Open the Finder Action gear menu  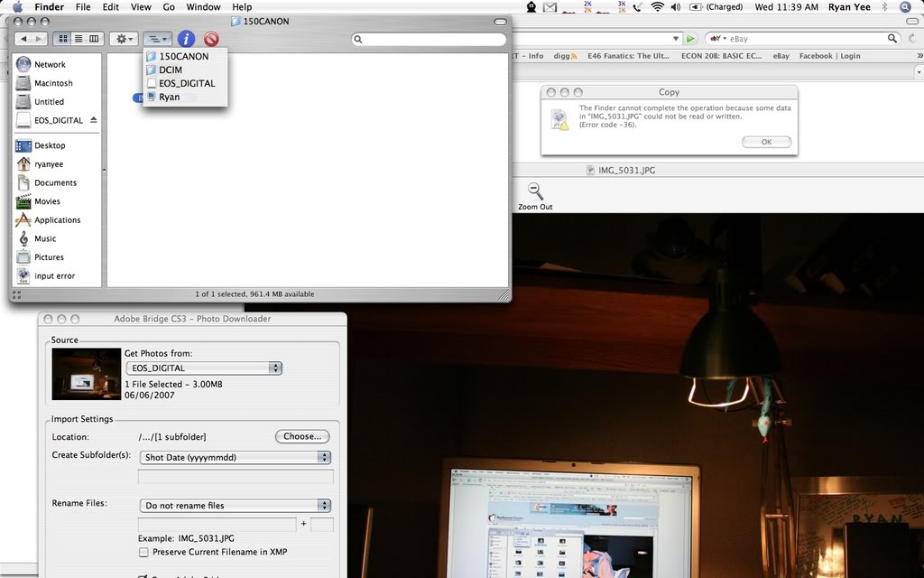coord(124,39)
